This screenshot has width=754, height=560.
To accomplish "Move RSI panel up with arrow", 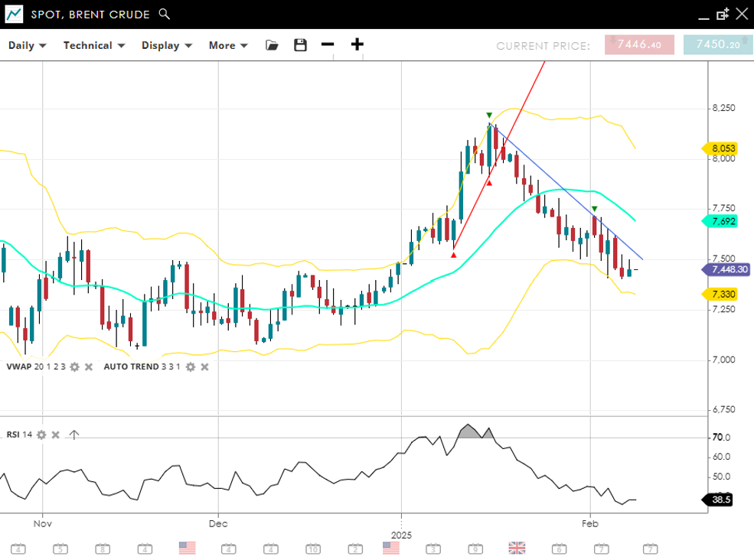I will (73, 435).
